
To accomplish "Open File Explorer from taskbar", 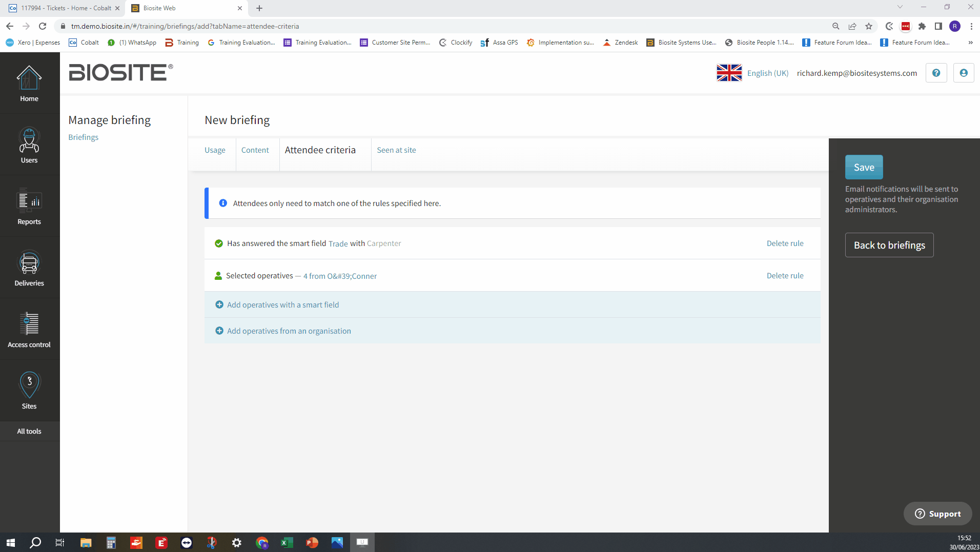I will pyautogui.click(x=86, y=542).
